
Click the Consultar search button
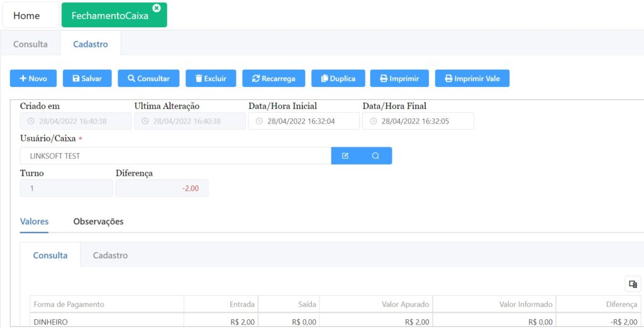point(148,79)
